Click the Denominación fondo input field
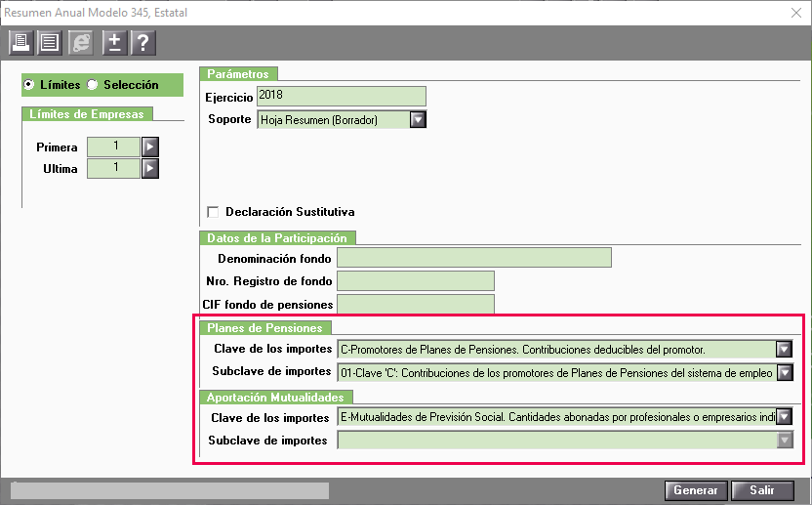 474,258
